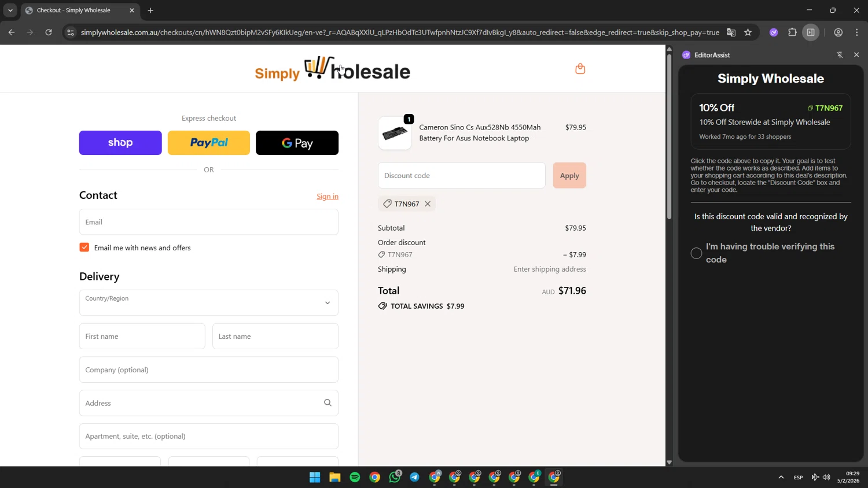Bookmark this page with star icon

pos(748,32)
